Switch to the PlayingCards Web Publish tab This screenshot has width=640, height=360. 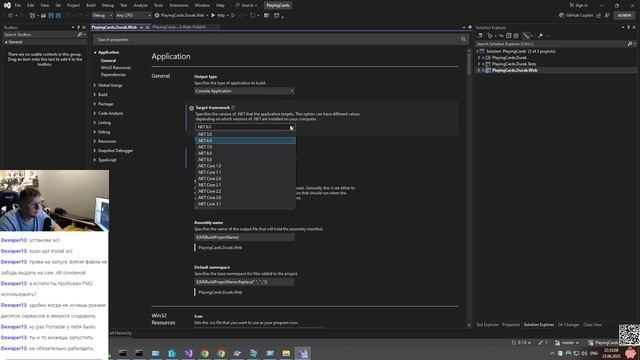179,27
